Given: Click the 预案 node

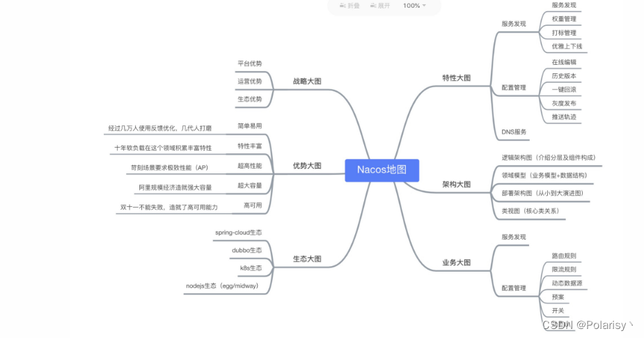Looking at the screenshot, I should [x=558, y=298].
